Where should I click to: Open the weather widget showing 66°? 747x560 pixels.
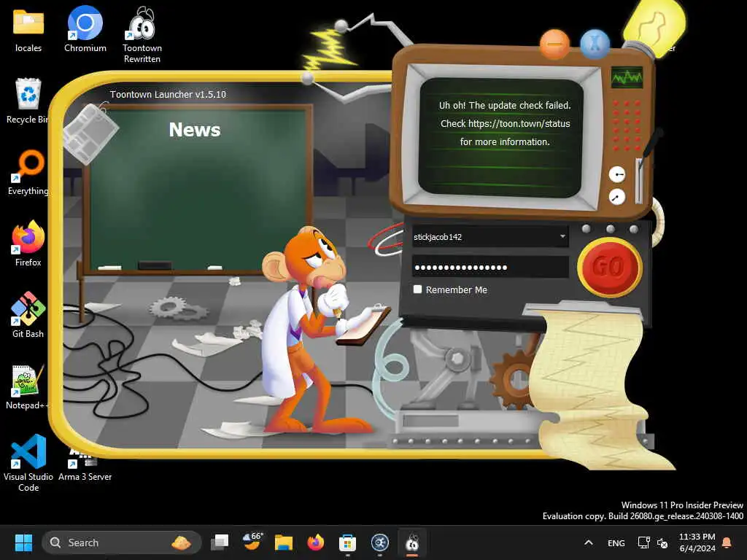coord(252,542)
